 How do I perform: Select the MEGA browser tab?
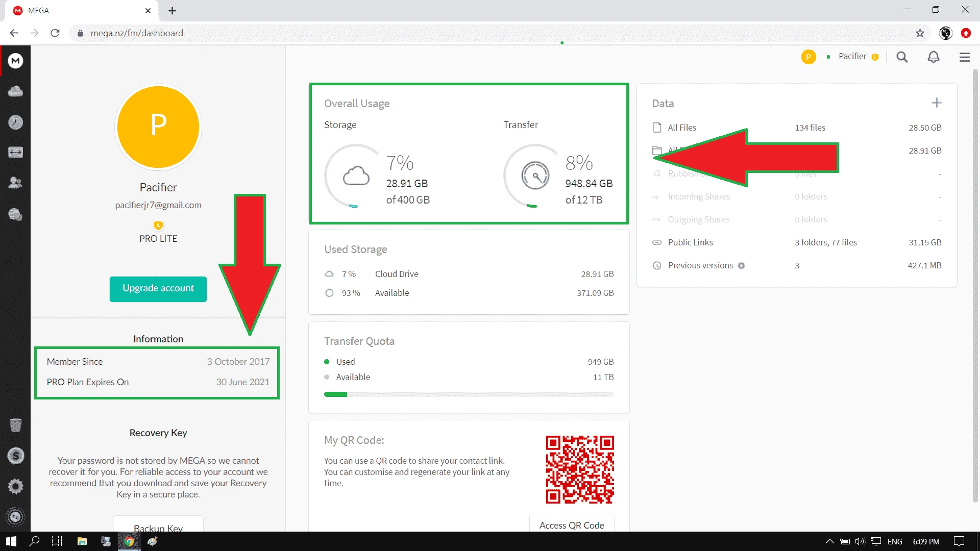[82, 11]
